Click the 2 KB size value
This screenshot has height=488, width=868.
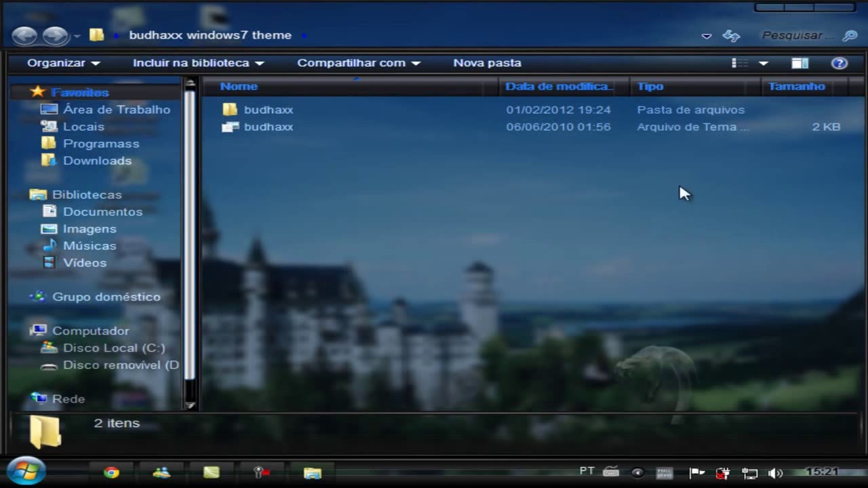click(826, 127)
